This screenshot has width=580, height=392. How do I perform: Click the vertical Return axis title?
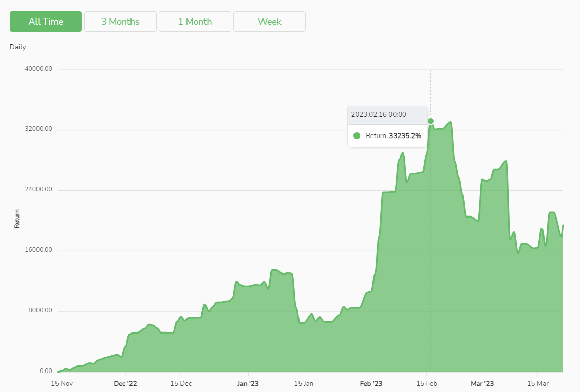tap(17, 219)
